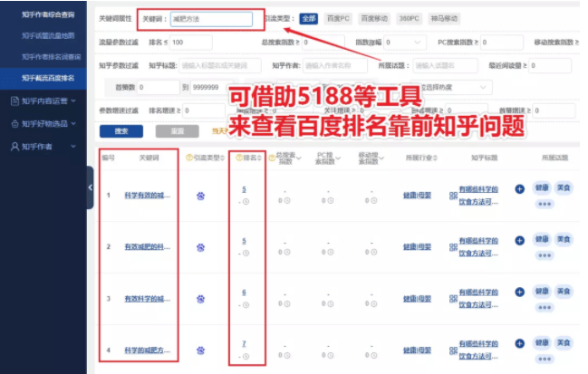Click the 健康 topic tag in row 1
The width and height of the screenshot is (588, 374).
[x=542, y=187]
